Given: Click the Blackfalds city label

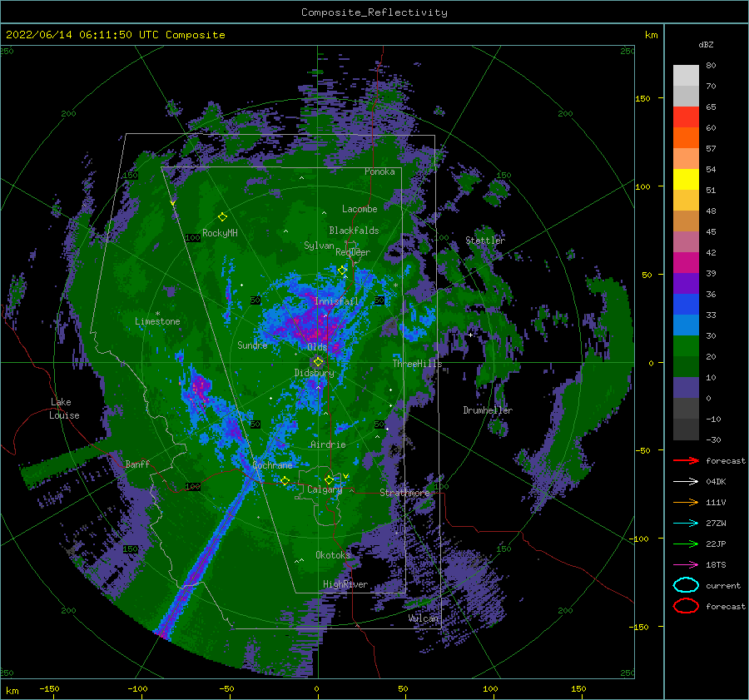Looking at the screenshot, I should tap(354, 231).
